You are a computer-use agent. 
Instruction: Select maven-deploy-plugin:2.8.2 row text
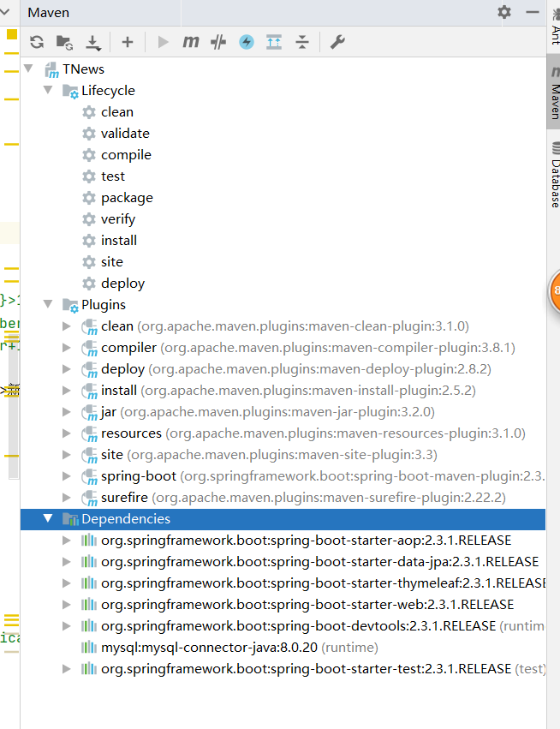(296, 369)
